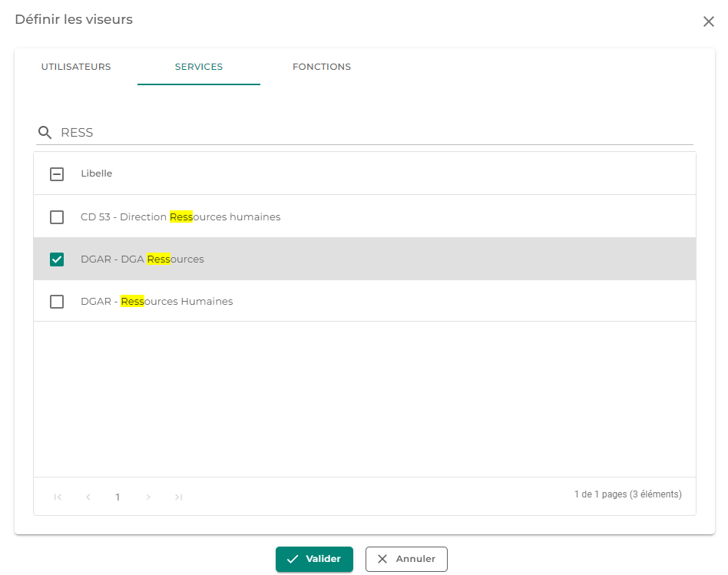This screenshot has height=575, width=728.
Task: Switch to the Fonctions tab
Action: (x=322, y=67)
